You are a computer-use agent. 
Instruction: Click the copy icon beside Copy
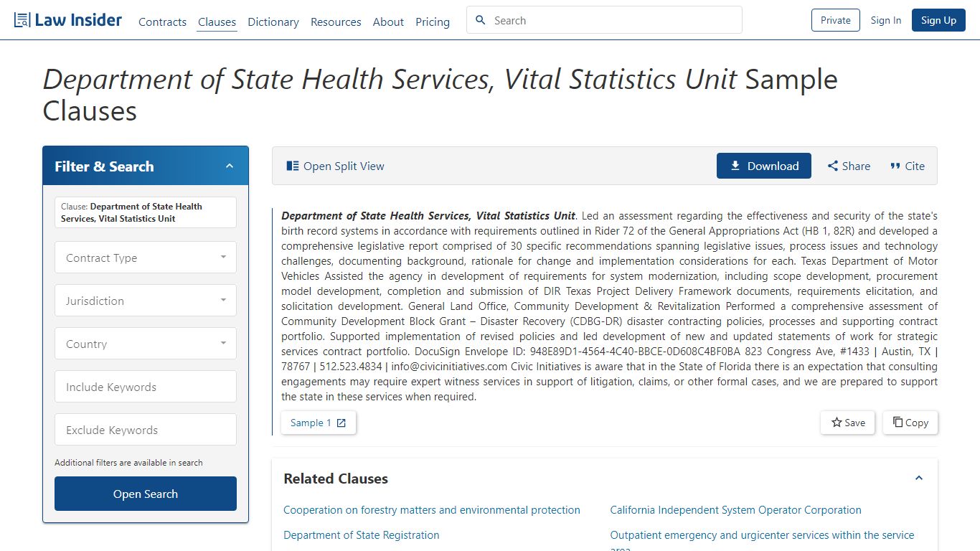tap(897, 422)
